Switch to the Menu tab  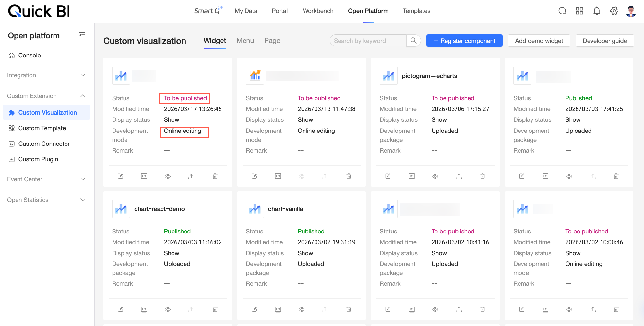point(245,41)
